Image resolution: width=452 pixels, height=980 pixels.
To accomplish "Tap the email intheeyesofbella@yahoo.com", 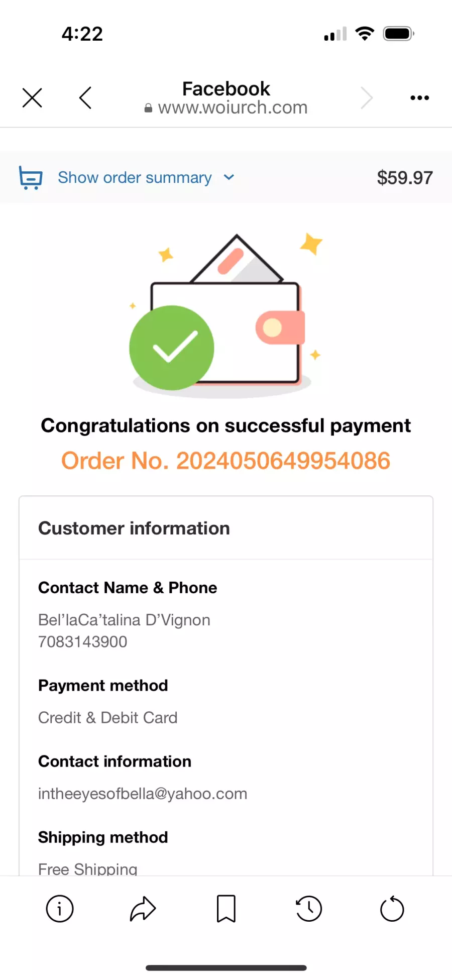I will (143, 794).
